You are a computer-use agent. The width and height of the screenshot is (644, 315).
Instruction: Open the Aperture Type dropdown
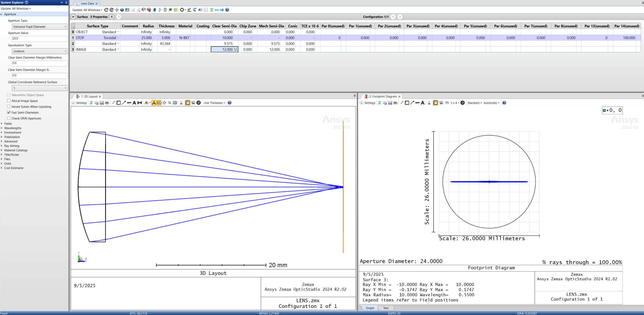tap(39, 26)
